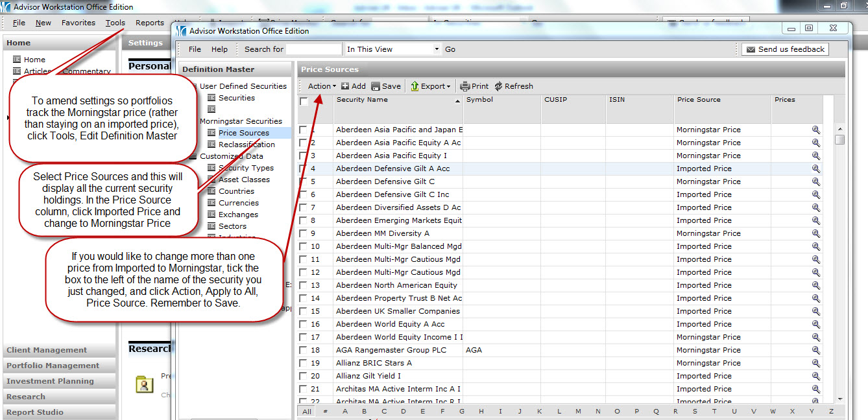Tick the select-all checkbox in the header row

coord(304,102)
